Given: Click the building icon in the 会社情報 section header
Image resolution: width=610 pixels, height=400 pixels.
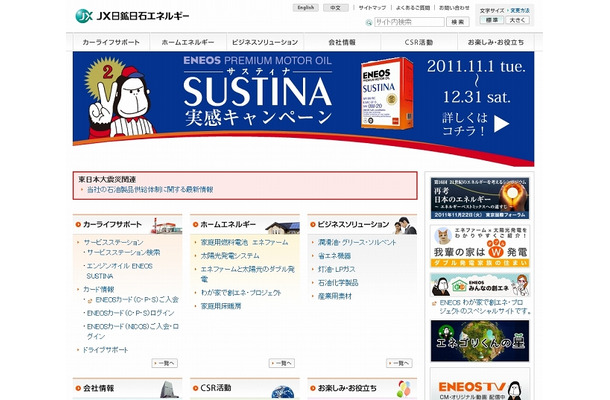Looking at the screenshot, I should click(x=169, y=389).
